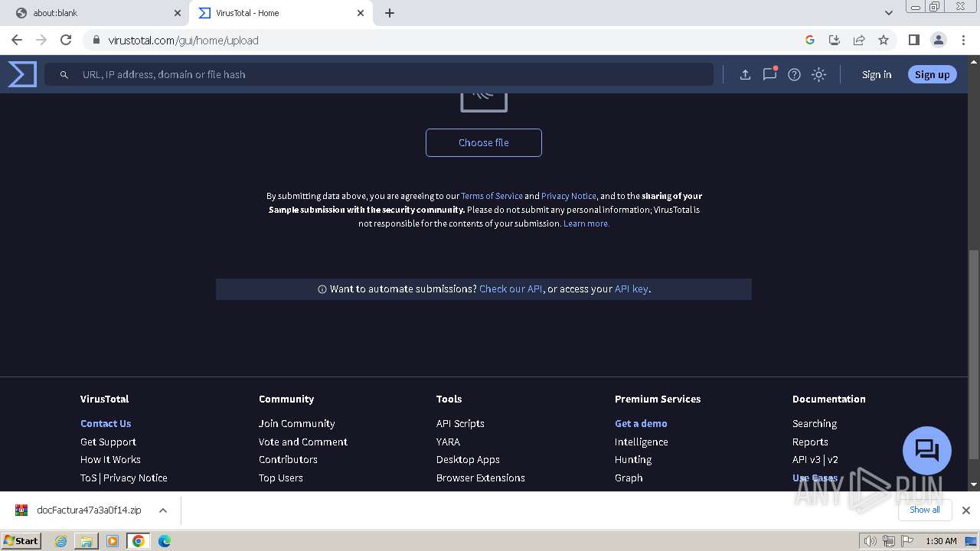Open the floating chat bubble button
This screenshot has width=980, height=551.
926,451
